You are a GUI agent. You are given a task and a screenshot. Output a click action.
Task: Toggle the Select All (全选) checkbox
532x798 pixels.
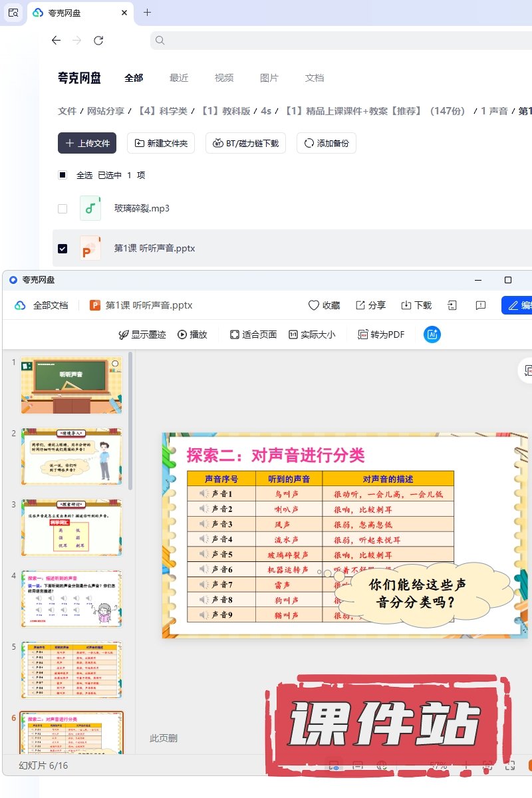coord(63,175)
